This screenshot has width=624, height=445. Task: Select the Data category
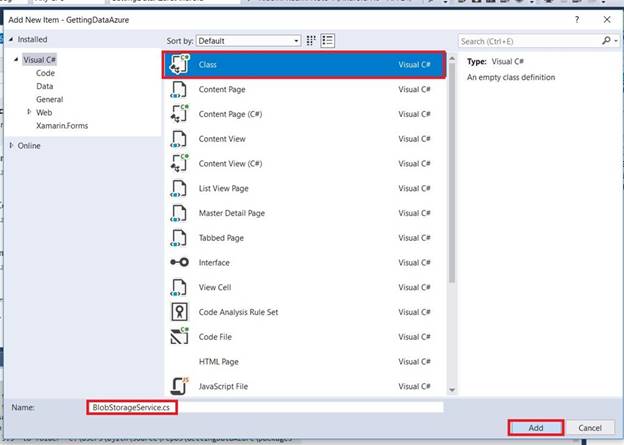coord(45,86)
